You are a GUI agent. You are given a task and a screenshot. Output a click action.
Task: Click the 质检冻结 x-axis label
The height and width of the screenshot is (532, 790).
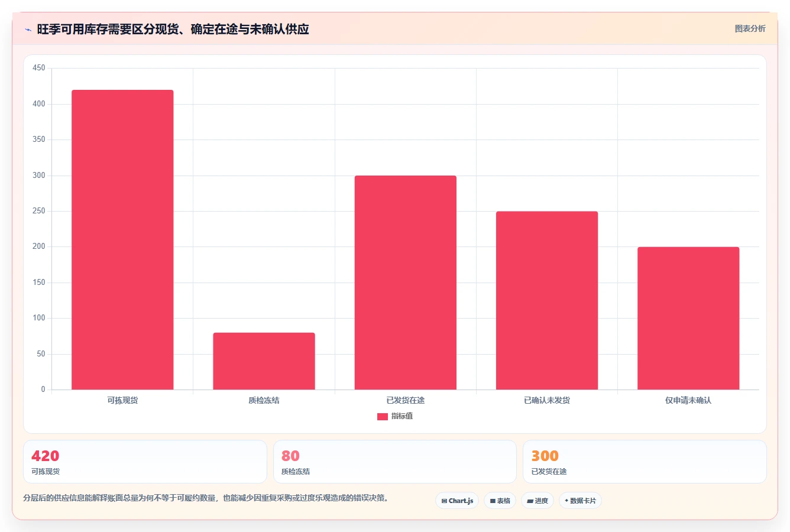tap(264, 400)
